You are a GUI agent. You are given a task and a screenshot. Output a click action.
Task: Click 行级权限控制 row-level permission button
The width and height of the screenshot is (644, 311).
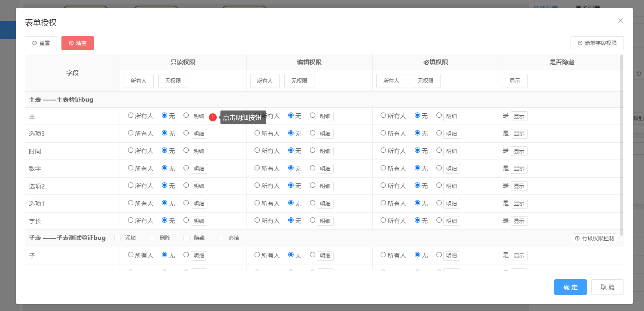pyautogui.click(x=594, y=238)
